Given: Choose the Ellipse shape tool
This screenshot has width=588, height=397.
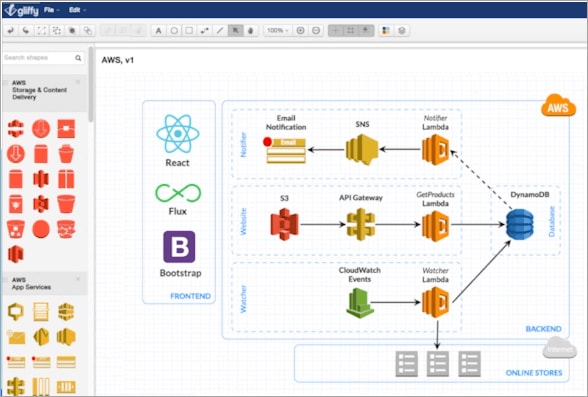Looking at the screenshot, I should pyautogui.click(x=174, y=31).
